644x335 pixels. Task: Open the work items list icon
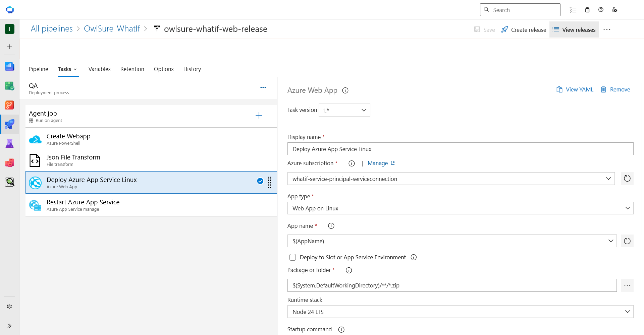click(x=573, y=10)
